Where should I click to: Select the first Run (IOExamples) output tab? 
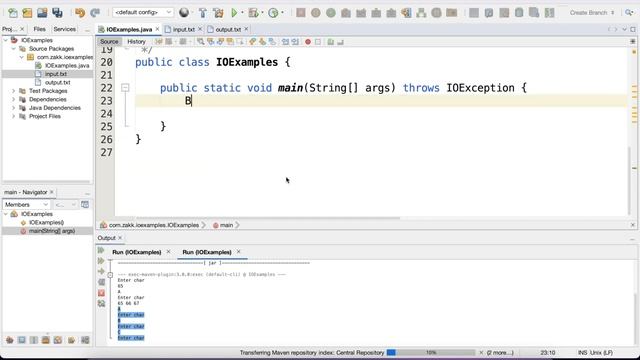coord(137,252)
